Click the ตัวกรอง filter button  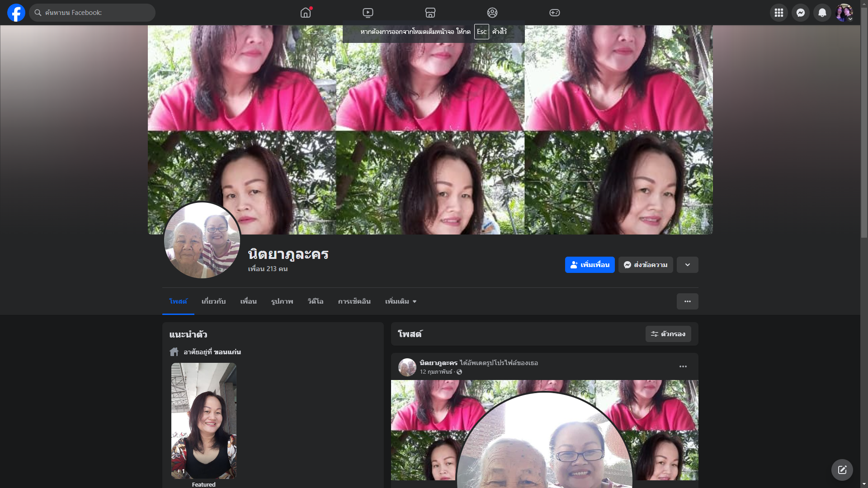pos(668,334)
